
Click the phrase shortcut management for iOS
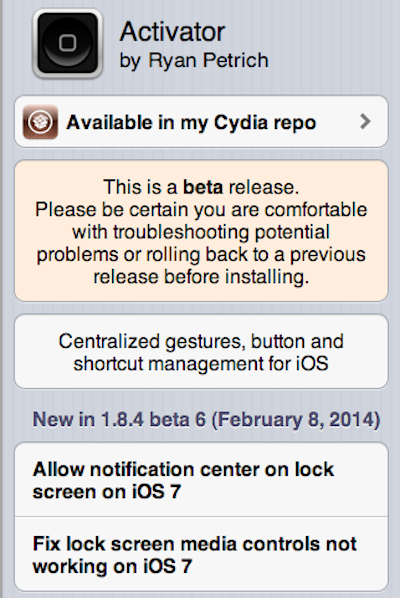[x=201, y=363]
